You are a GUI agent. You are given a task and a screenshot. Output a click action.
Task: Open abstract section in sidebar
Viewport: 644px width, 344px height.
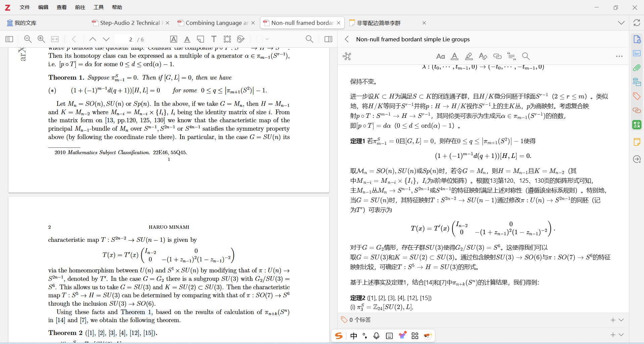(637, 53)
